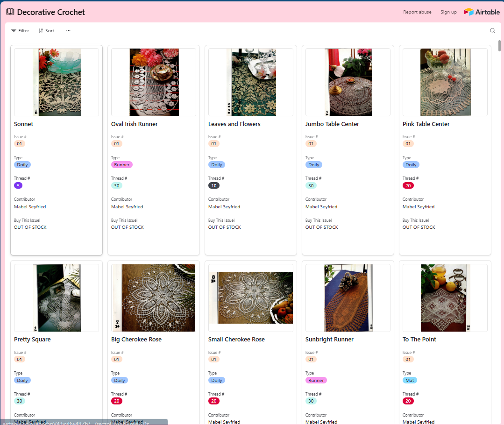Viewport: 504px width, 425px height.
Task: Click the Airtable logo
Action: (x=482, y=12)
